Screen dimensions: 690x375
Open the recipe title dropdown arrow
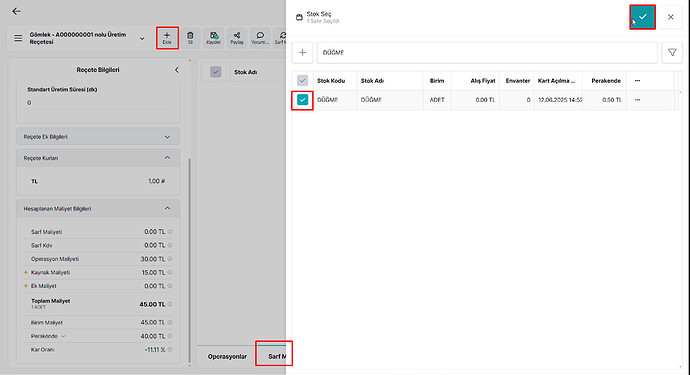(142, 39)
